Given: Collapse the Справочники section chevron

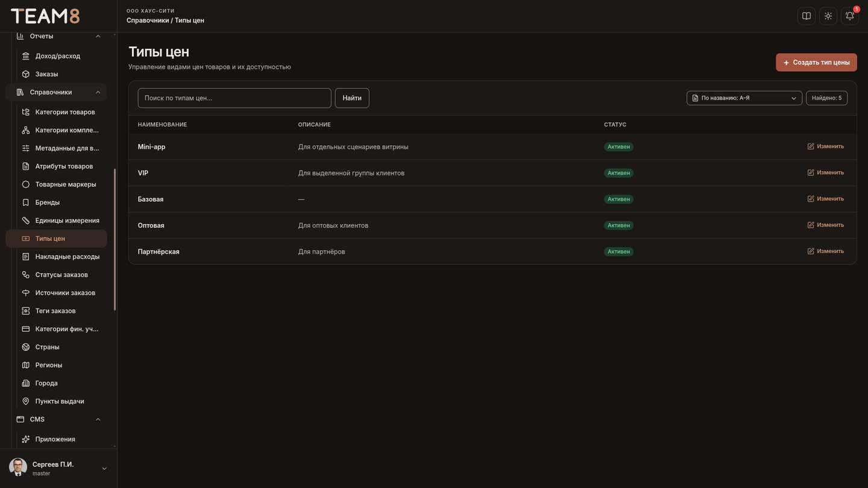Looking at the screenshot, I should pos(98,92).
